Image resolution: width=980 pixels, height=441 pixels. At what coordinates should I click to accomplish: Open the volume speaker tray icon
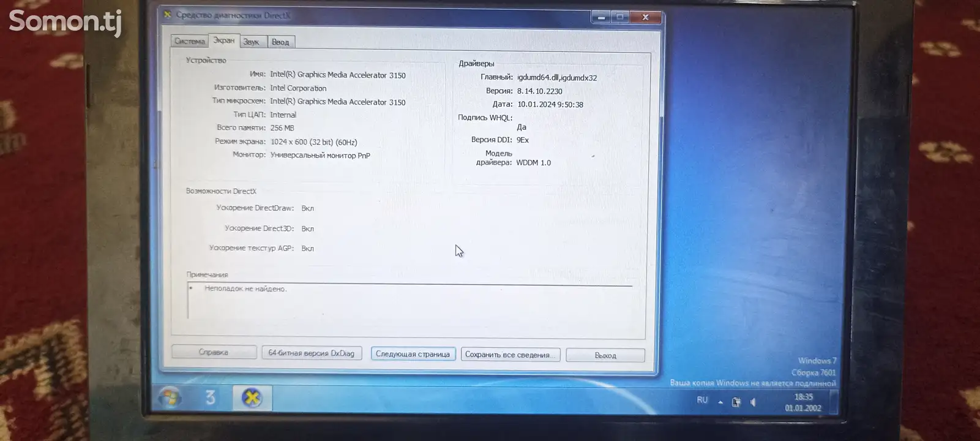(x=753, y=402)
